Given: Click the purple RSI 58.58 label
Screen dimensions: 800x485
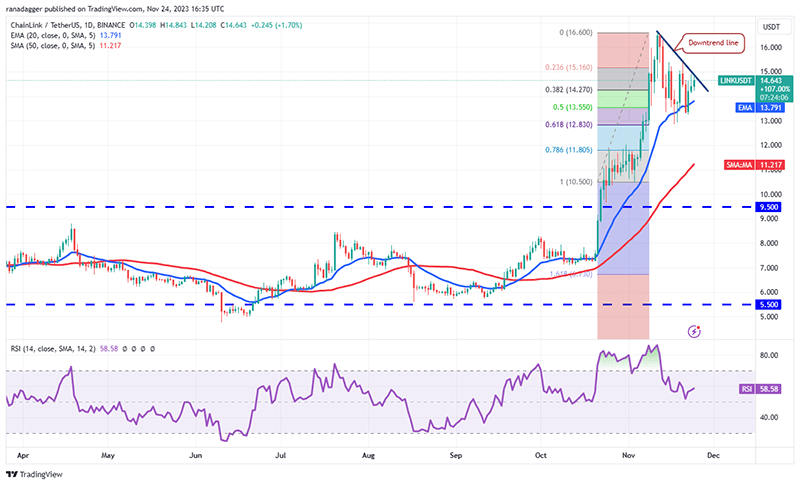Looking at the screenshot, I should click(761, 389).
